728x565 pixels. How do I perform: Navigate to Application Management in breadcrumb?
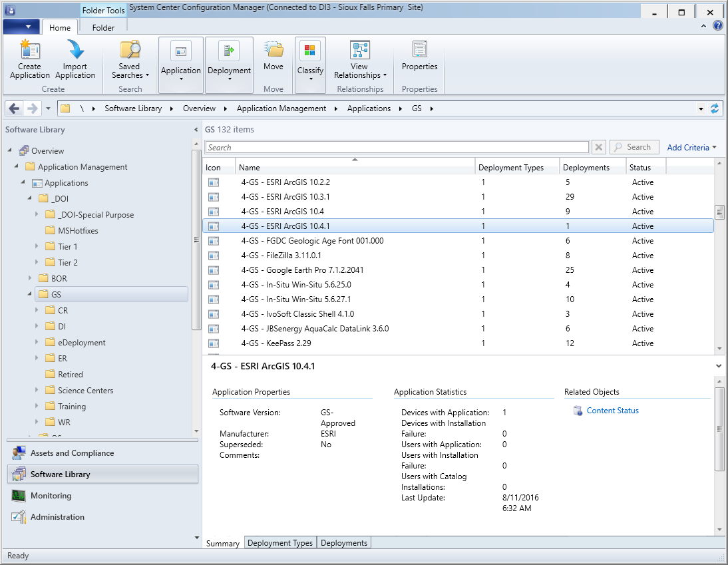tap(281, 108)
